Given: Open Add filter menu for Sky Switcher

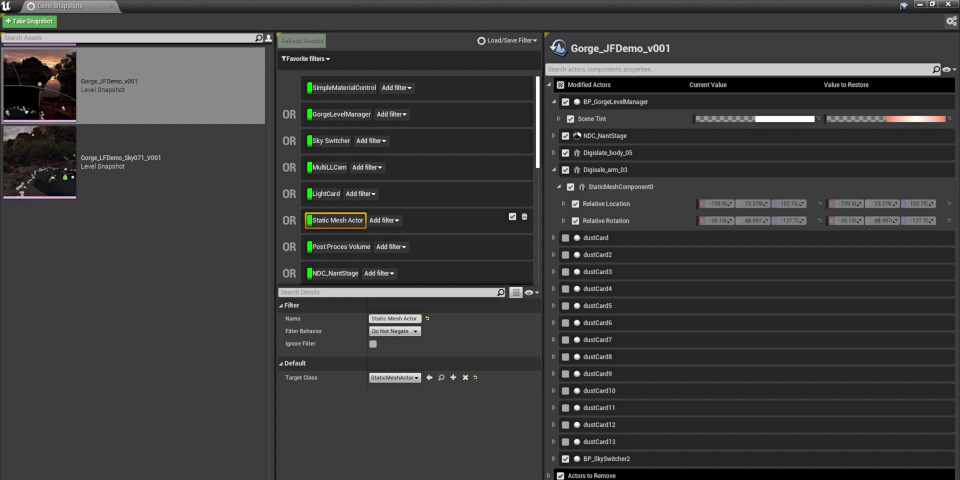Looking at the screenshot, I should click(x=370, y=141).
